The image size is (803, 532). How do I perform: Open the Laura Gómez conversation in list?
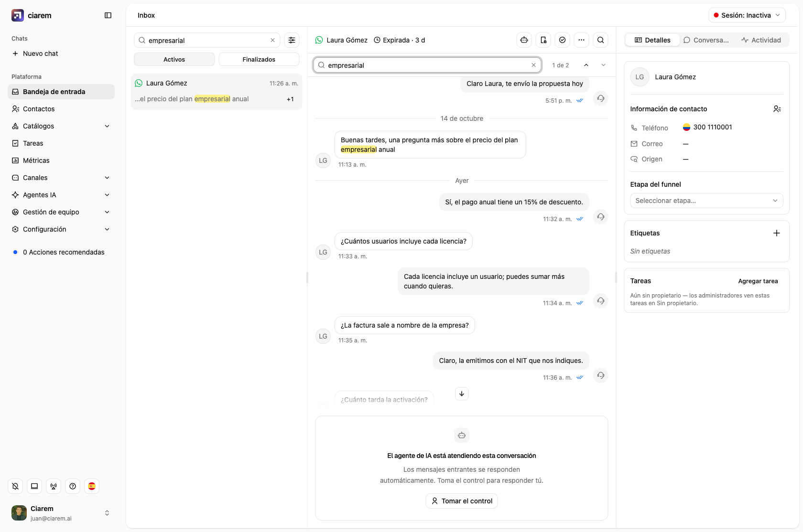(x=217, y=92)
